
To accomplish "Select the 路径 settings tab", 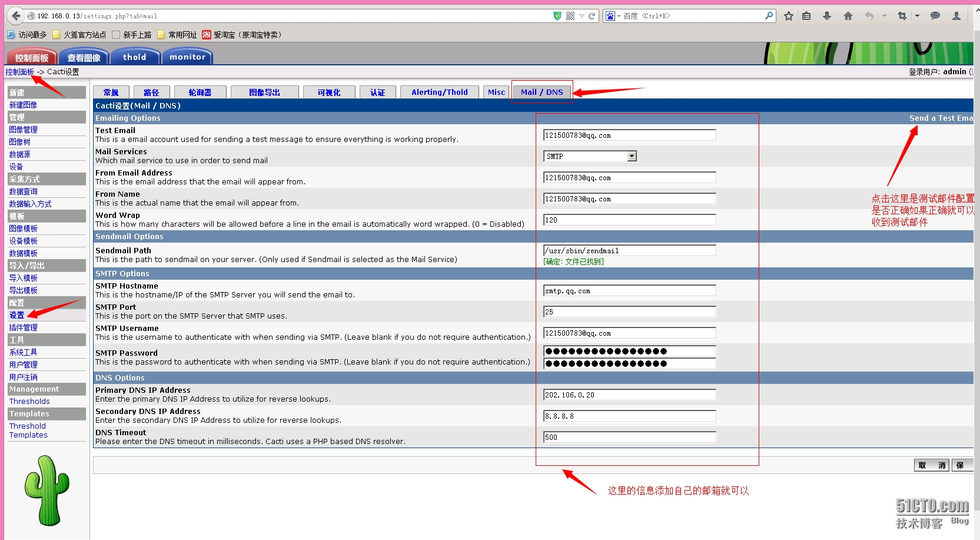I will pos(151,92).
